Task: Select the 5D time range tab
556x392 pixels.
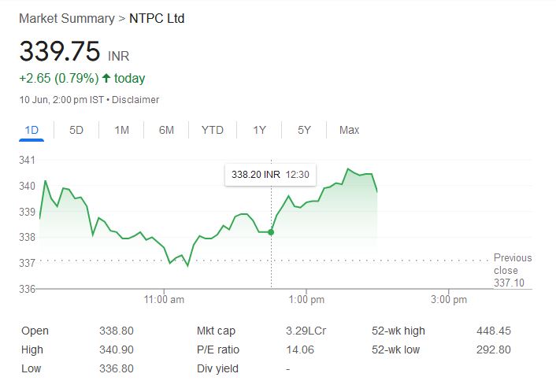Action: (x=76, y=130)
